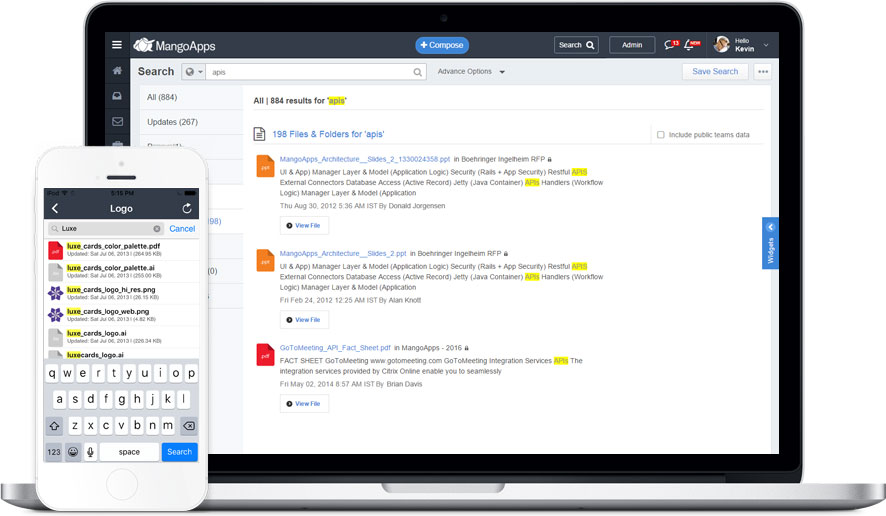Viewport: 886px width, 516px height.
Task: Click the Compose button
Action: click(442, 45)
